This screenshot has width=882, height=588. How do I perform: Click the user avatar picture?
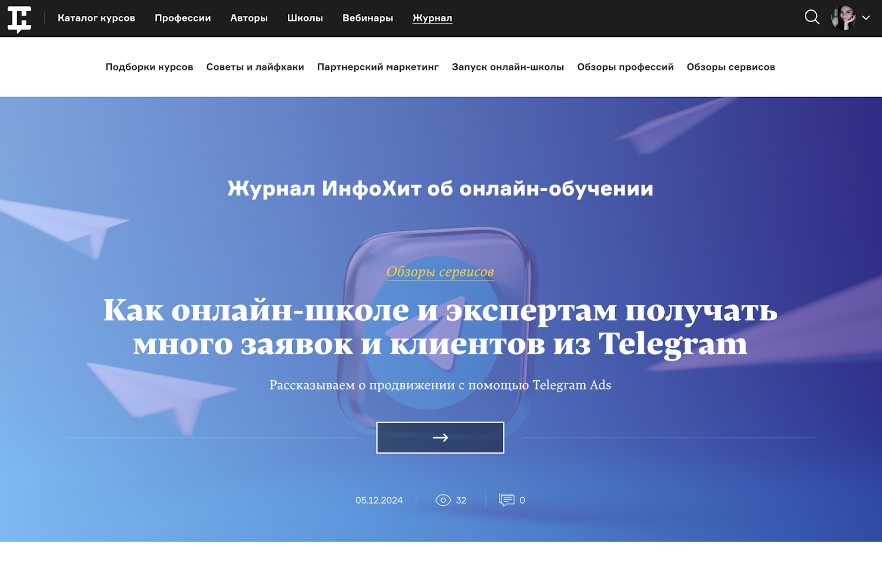(x=843, y=18)
